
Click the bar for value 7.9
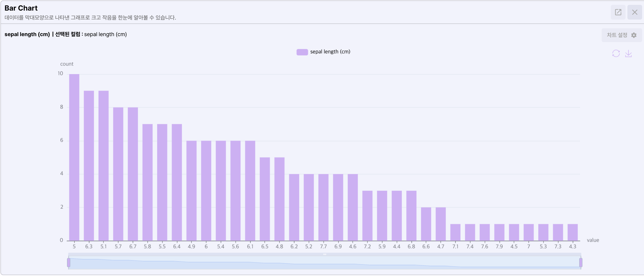click(499, 232)
